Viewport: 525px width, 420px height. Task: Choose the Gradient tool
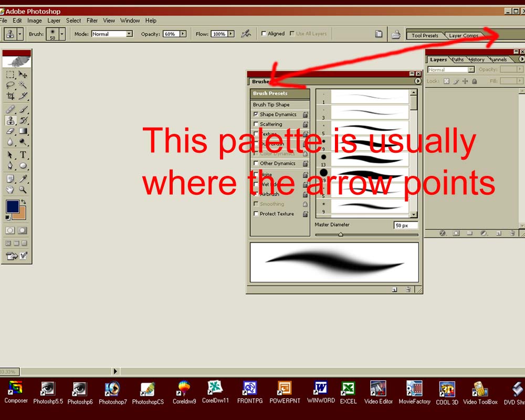23,131
